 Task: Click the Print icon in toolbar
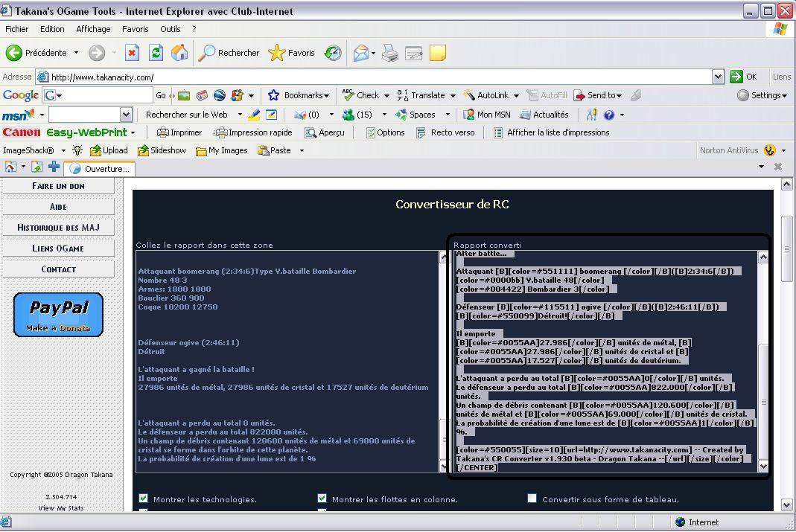point(390,53)
